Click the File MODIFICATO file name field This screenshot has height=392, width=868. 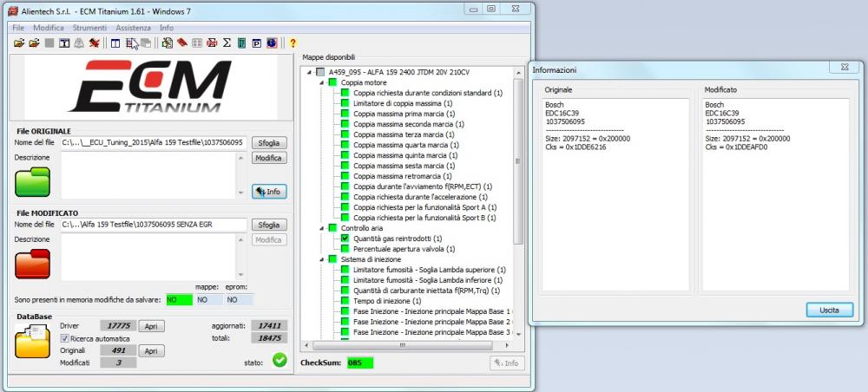click(x=154, y=225)
